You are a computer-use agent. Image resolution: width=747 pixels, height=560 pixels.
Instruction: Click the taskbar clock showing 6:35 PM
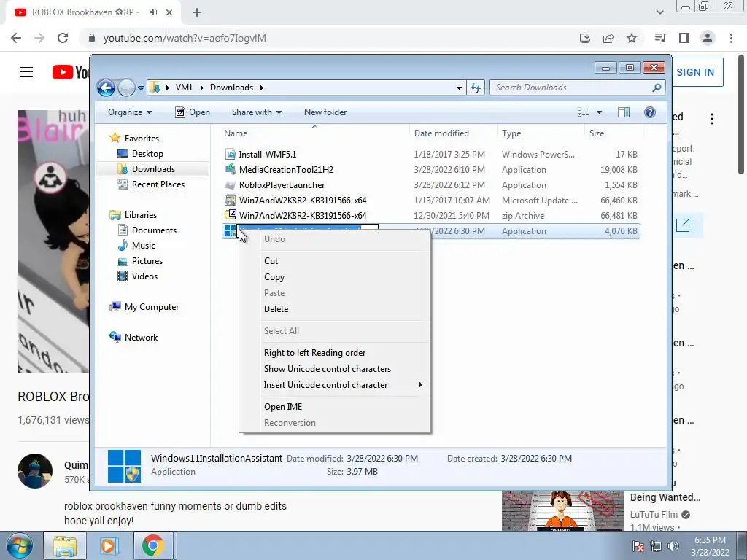pyautogui.click(x=711, y=546)
